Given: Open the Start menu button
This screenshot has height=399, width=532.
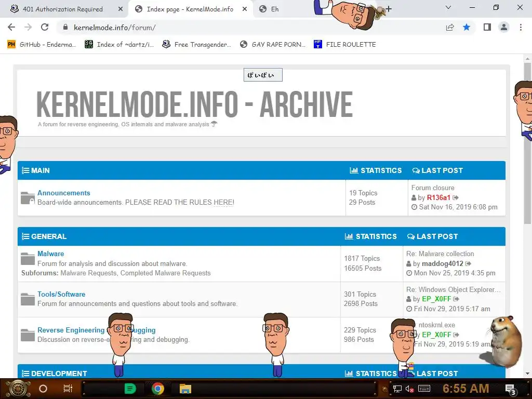Looking at the screenshot, I should (x=18, y=389).
